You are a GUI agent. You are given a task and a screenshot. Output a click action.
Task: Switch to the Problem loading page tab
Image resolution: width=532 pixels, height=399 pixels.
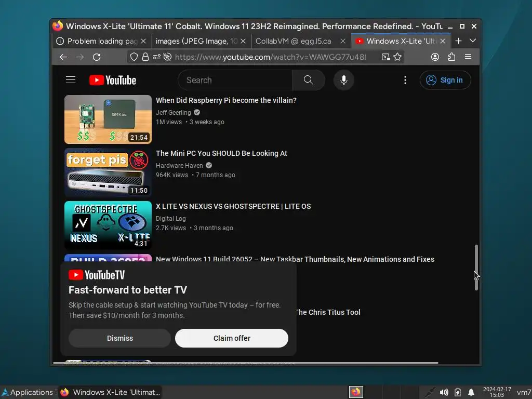click(x=101, y=41)
